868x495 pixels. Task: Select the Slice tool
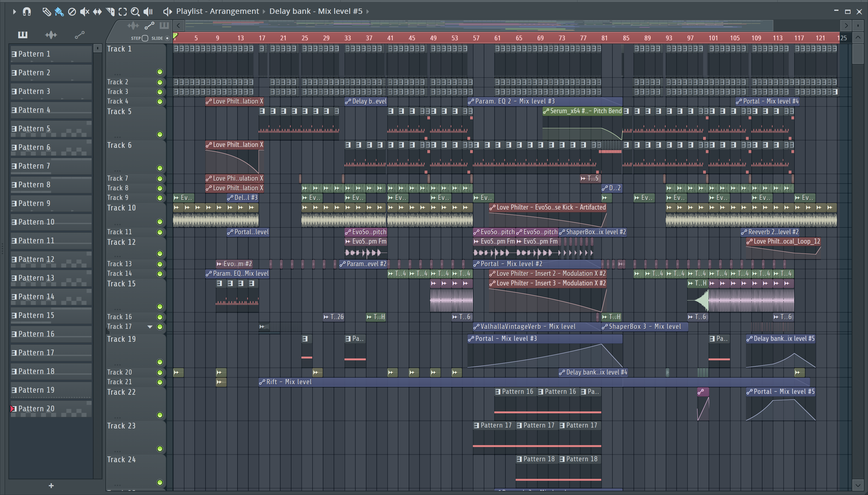pos(110,12)
